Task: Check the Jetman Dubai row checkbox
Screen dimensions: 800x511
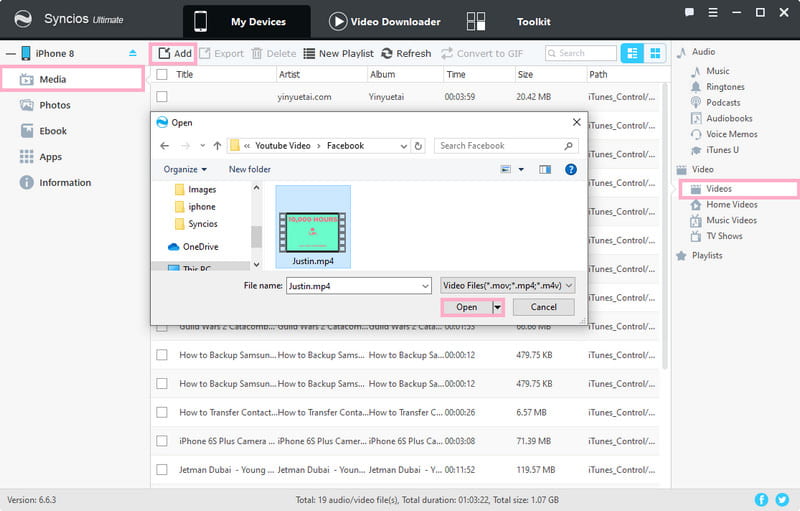Action: coord(162,469)
